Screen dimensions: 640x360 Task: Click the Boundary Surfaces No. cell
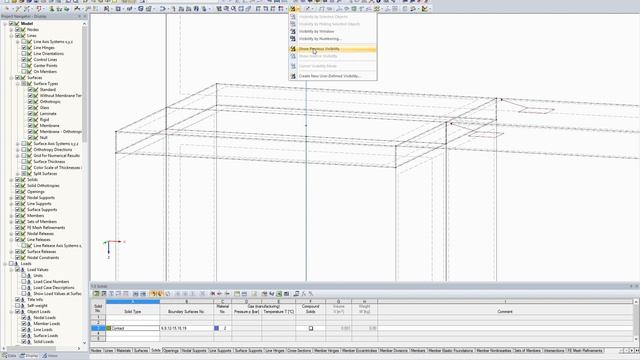tap(187, 328)
